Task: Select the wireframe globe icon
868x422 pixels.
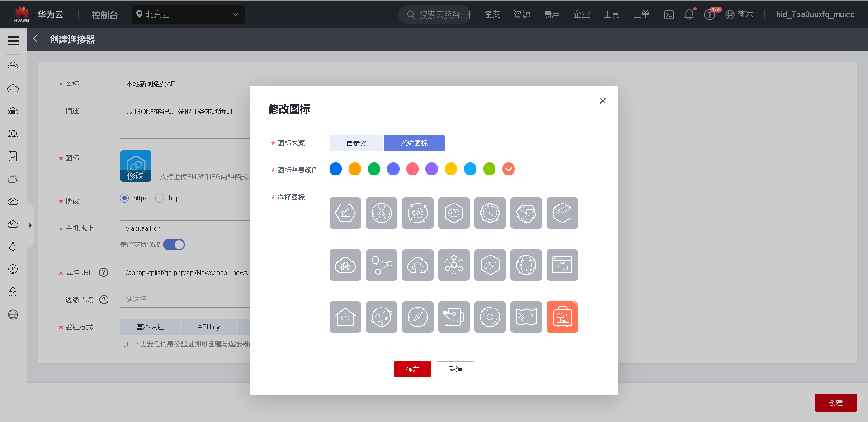Action: click(x=526, y=265)
